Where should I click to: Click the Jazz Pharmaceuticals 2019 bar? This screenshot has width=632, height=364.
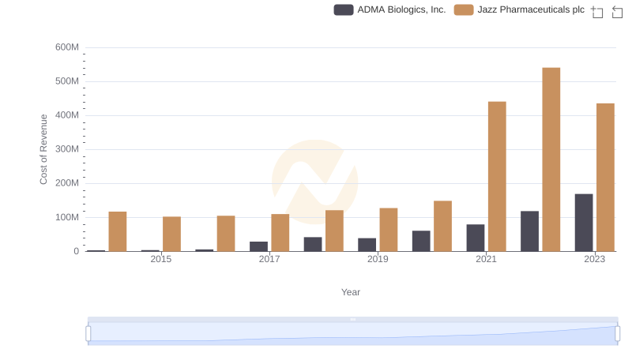pos(389,230)
